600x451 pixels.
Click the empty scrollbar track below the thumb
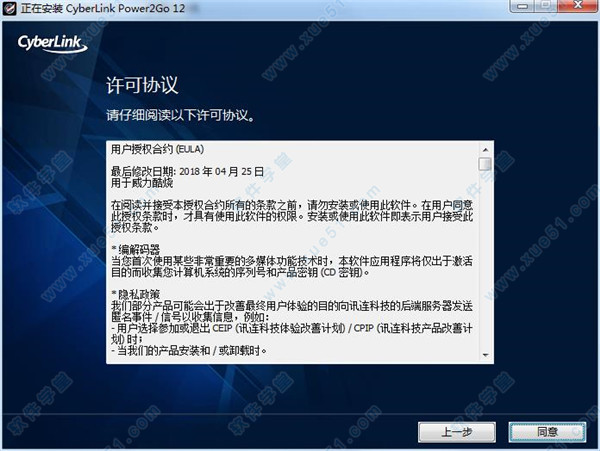click(486, 260)
